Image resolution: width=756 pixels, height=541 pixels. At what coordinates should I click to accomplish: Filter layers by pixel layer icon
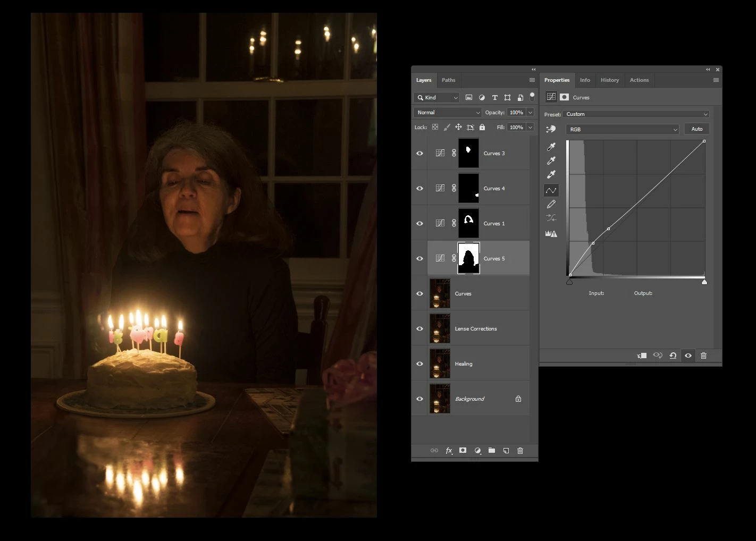[469, 97]
